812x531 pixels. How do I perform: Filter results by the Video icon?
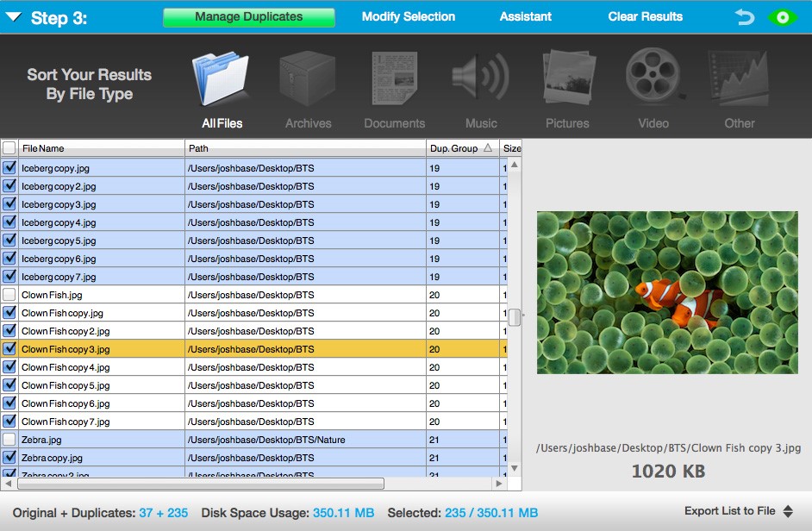coord(653,78)
